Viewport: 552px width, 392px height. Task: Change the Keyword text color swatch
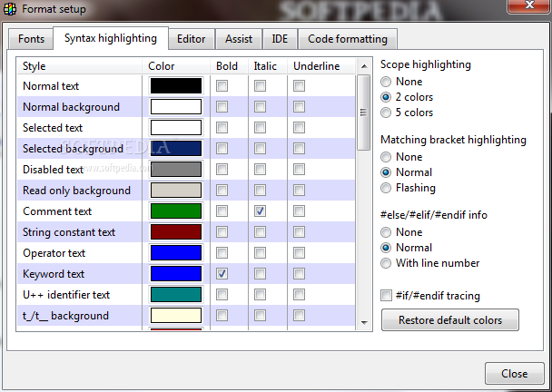click(176, 274)
